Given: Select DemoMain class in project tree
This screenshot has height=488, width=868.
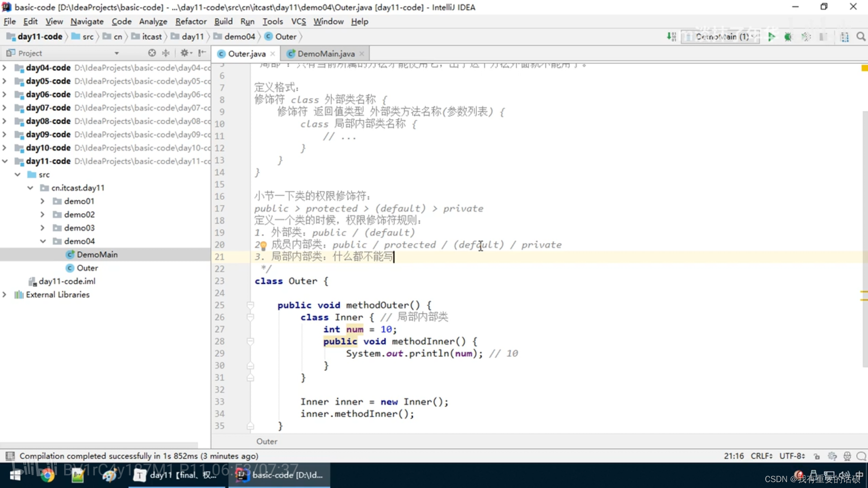Looking at the screenshot, I should click(92, 255).
